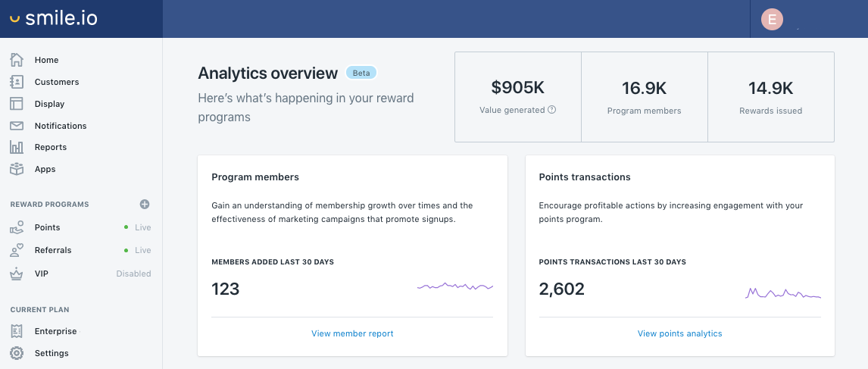
Task: Click the smile.io logo
Action: pyautogui.click(x=54, y=18)
